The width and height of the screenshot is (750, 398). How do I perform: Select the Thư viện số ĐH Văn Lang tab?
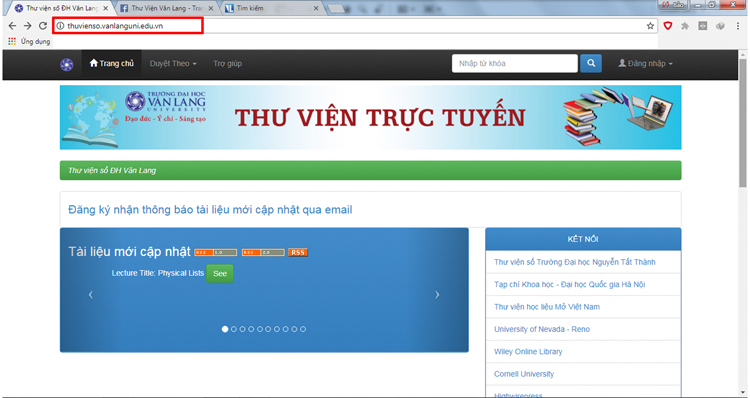(61, 8)
